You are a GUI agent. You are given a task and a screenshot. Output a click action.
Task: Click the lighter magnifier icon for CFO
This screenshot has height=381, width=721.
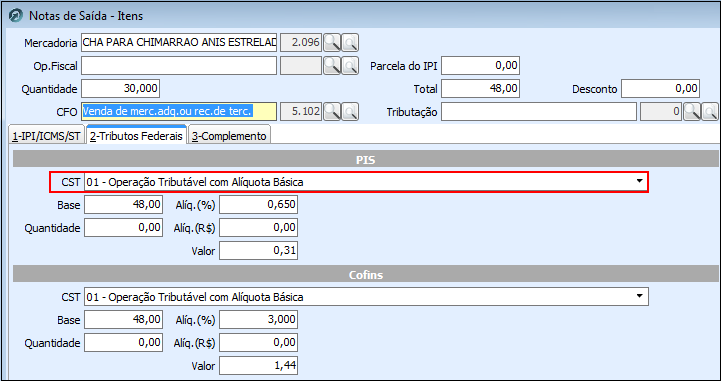pyautogui.click(x=350, y=112)
